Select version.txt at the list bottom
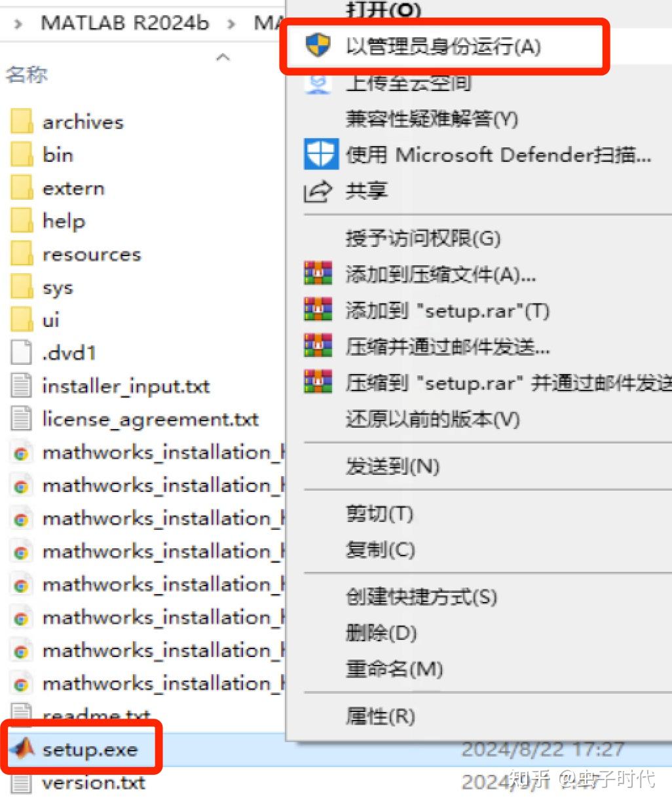The height and width of the screenshot is (807, 672). point(93,783)
